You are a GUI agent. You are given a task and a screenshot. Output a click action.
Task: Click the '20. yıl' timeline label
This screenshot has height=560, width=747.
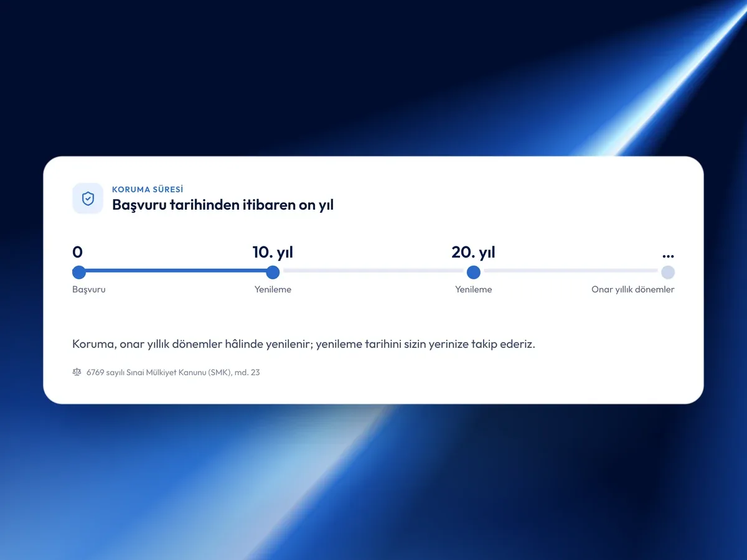[474, 252]
